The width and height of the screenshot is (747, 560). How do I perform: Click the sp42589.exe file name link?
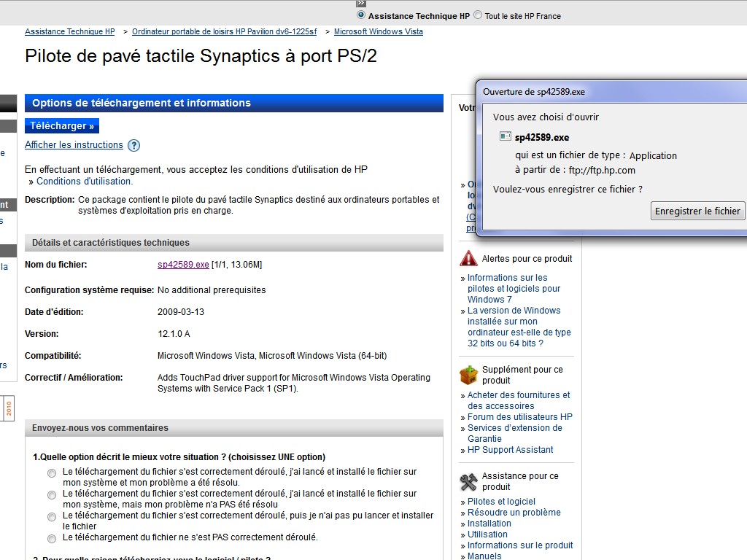point(183,265)
